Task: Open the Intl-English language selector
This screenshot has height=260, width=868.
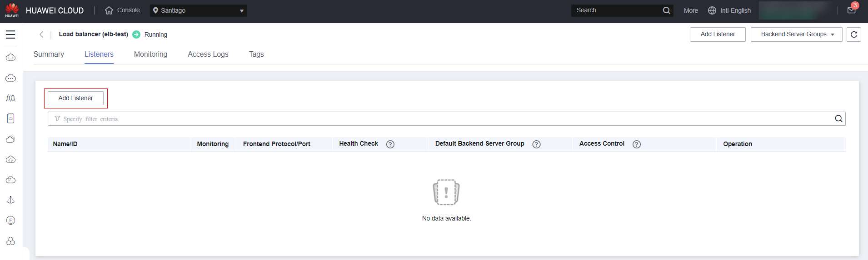Action: click(x=729, y=10)
